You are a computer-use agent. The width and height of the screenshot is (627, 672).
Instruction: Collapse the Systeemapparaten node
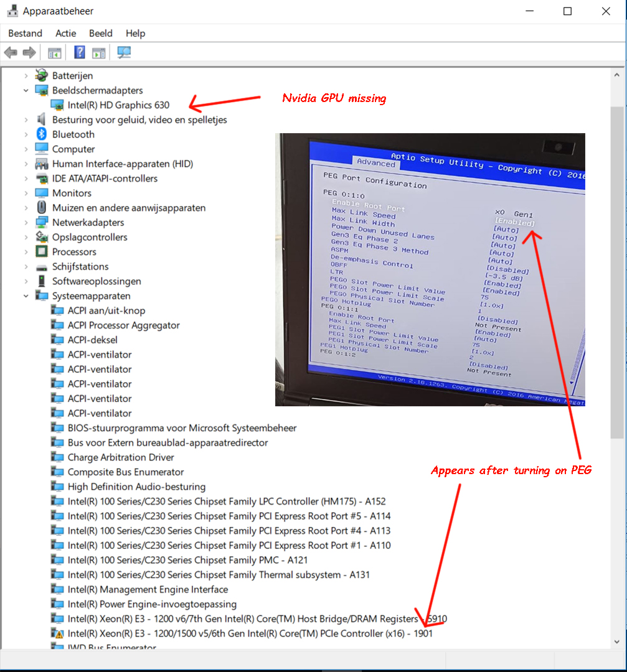pos(26,296)
